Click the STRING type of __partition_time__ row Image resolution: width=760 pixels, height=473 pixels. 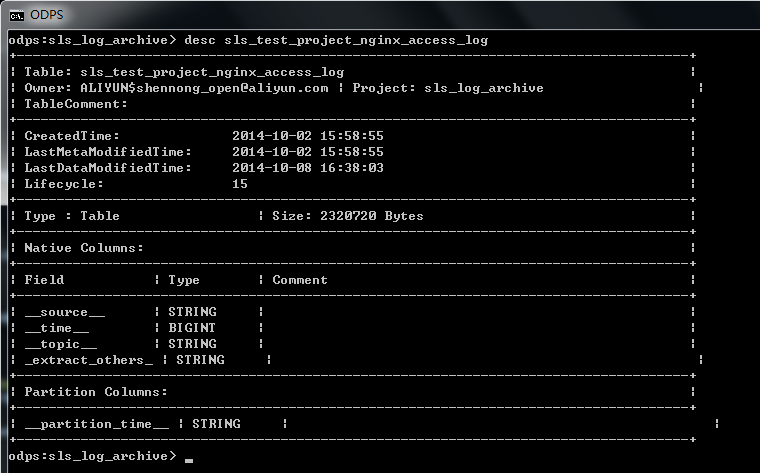tap(216, 424)
